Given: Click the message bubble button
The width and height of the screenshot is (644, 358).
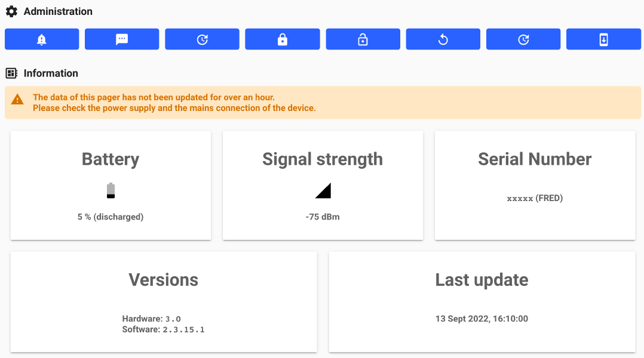Looking at the screenshot, I should pos(122,39).
